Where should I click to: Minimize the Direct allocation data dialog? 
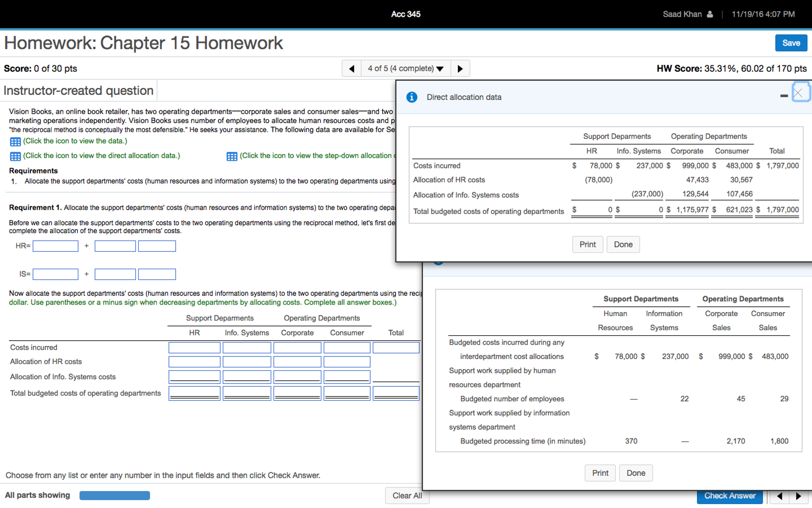click(x=783, y=96)
